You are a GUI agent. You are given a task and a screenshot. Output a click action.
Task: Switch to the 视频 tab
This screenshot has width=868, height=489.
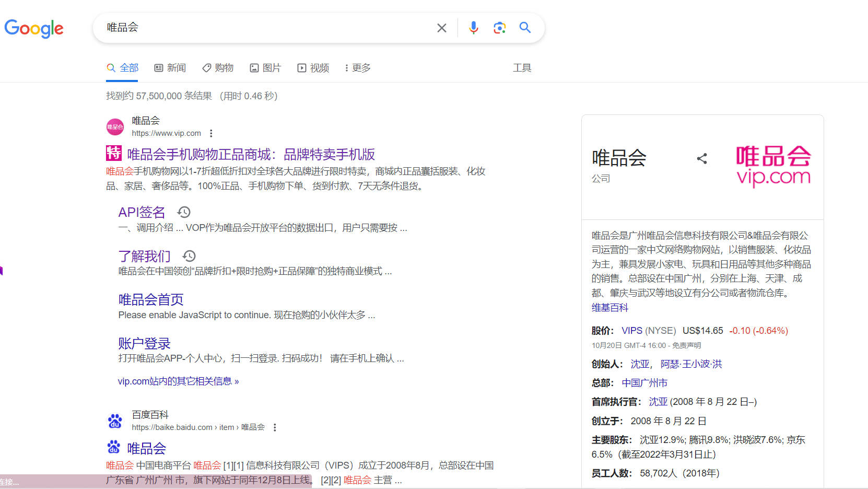(313, 68)
